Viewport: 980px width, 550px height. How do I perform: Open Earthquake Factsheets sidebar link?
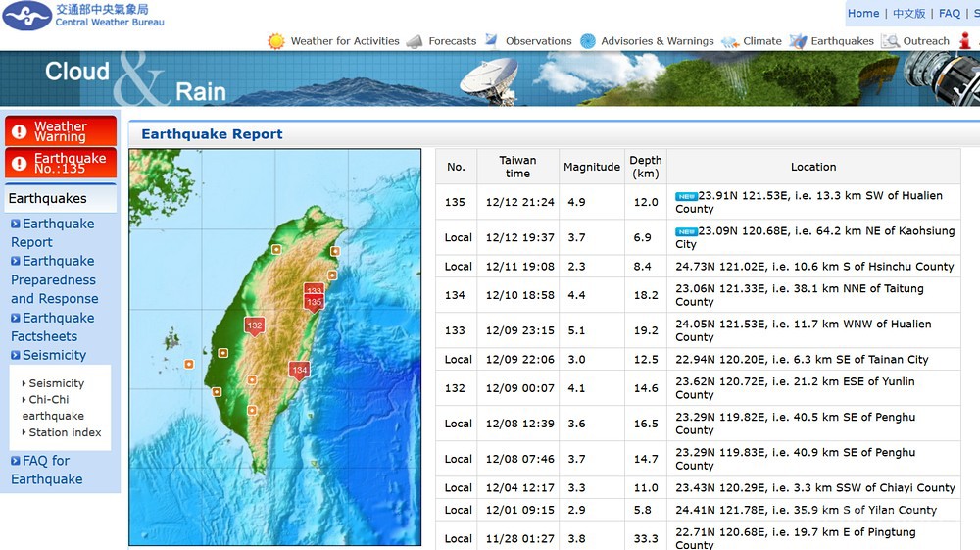[53, 326]
